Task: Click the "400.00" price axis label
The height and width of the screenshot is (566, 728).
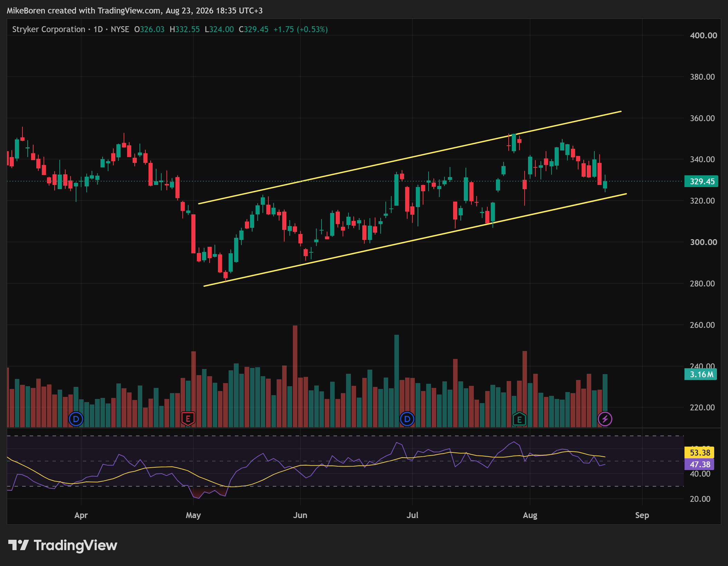Action: click(x=703, y=35)
